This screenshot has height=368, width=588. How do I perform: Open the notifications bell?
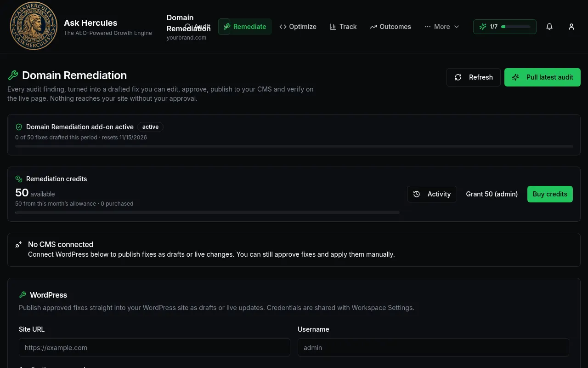point(549,27)
